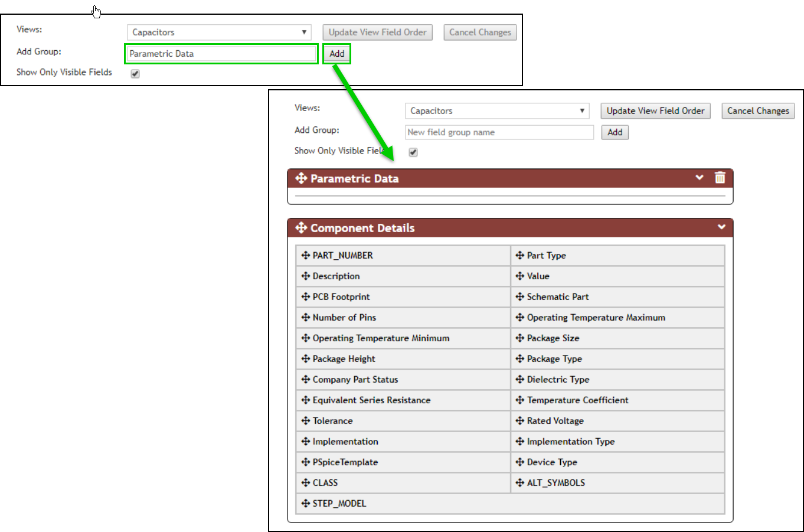This screenshot has height=532, width=804.
Task: Uncheck Show Only Visible Fields in top panel
Action: (x=135, y=73)
